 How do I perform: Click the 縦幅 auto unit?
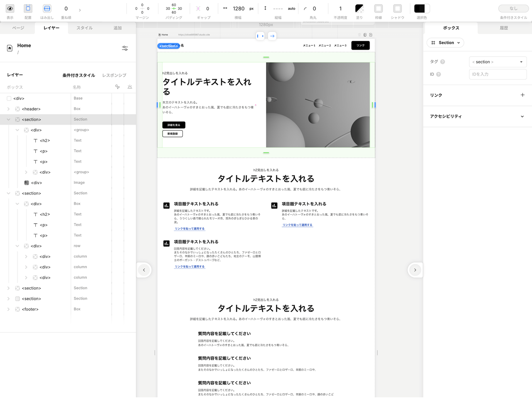click(292, 8)
